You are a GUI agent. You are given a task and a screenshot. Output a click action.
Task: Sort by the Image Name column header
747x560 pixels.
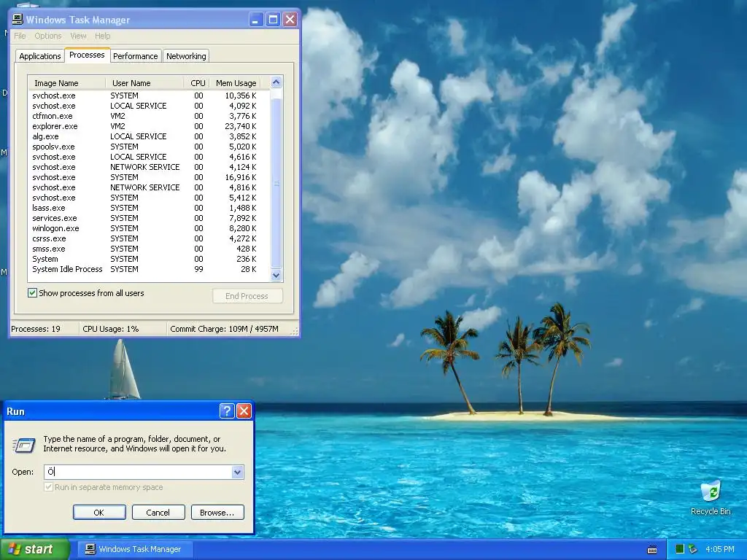[66, 83]
